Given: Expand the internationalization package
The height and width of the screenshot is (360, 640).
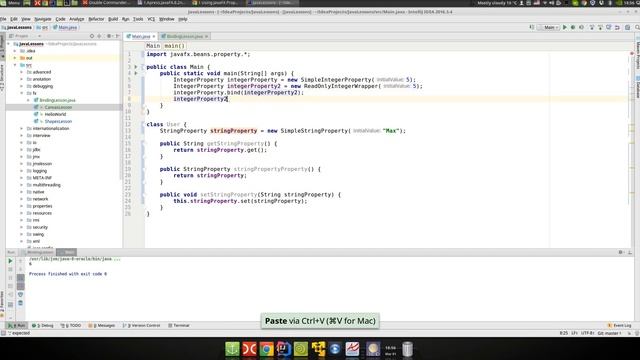Looking at the screenshot, I should (x=22, y=128).
